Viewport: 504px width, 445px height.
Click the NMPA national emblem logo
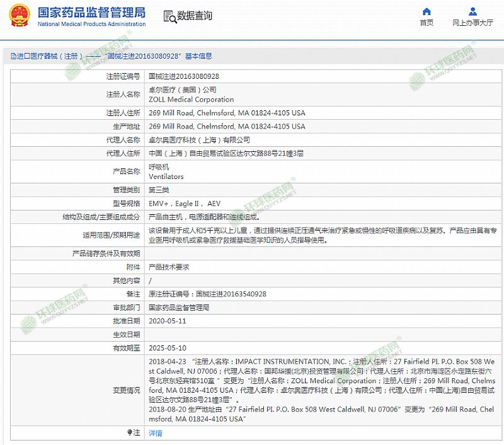[18, 16]
